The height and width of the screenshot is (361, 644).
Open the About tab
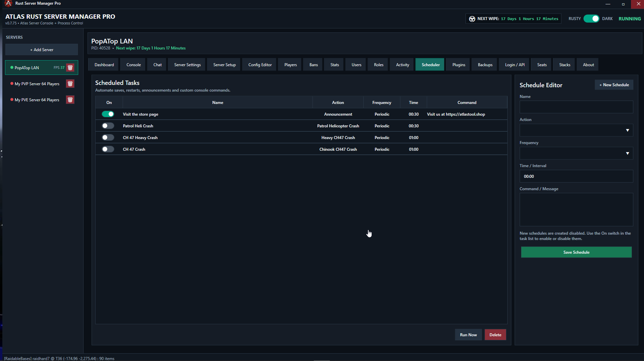[588, 65]
